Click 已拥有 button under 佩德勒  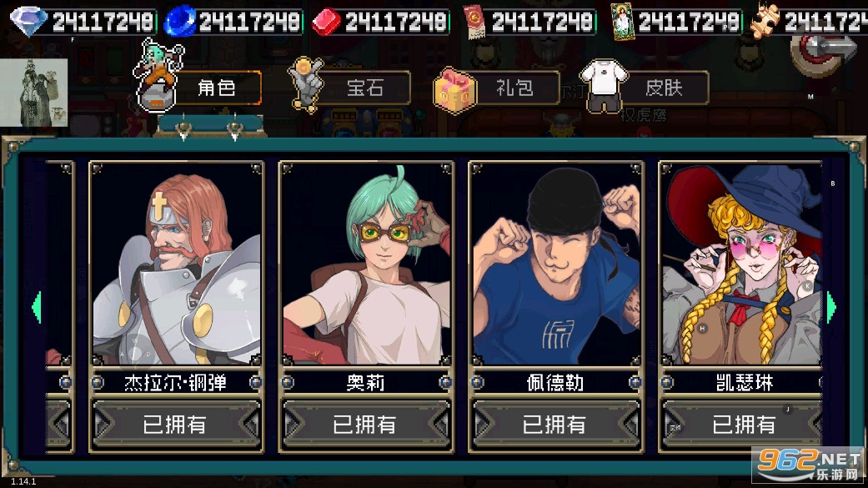click(x=556, y=425)
